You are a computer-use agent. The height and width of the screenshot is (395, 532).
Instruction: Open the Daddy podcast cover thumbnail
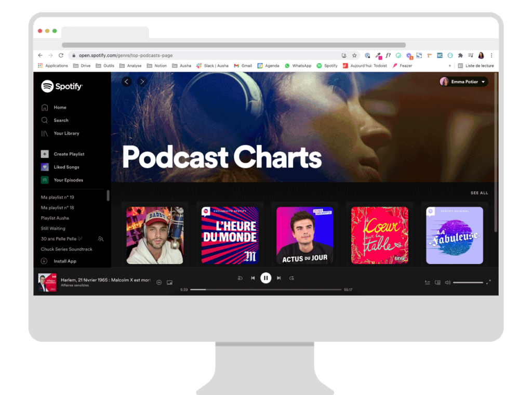point(155,235)
